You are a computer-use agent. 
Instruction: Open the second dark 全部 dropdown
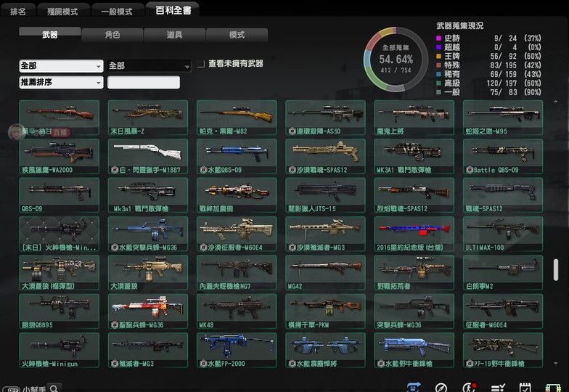149,66
